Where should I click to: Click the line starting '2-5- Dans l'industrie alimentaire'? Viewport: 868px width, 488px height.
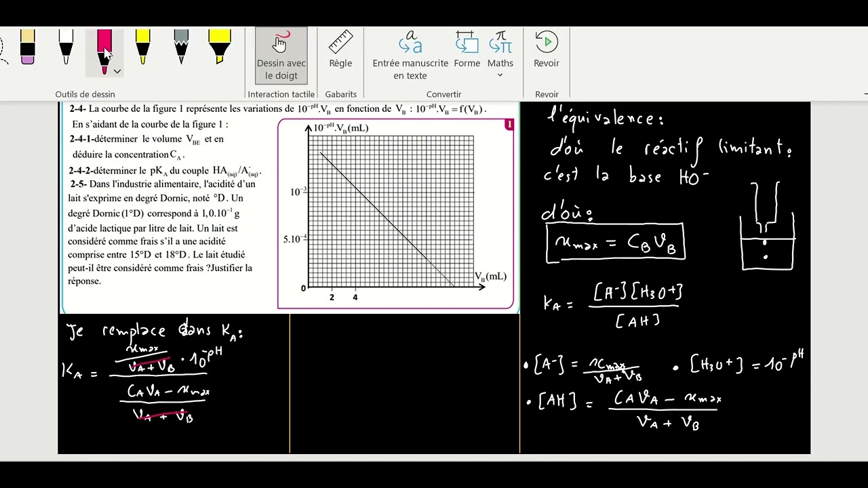163,184
